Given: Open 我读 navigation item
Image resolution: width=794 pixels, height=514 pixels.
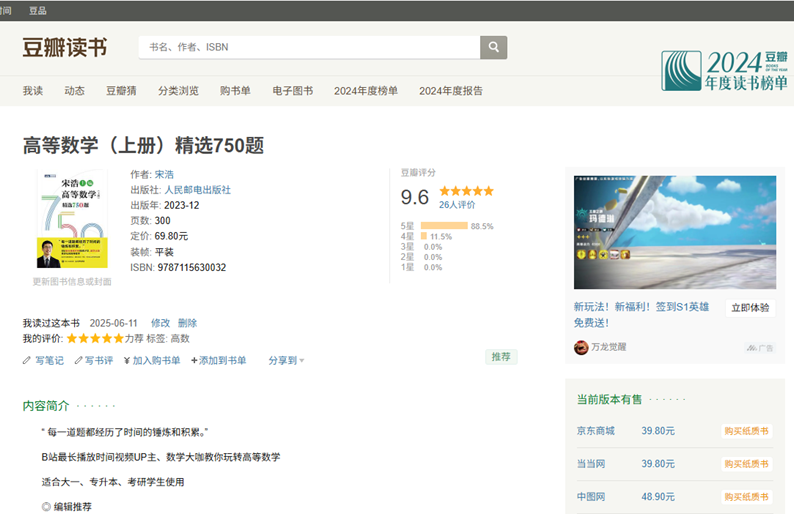Looking at the screenshot, I should (33, 91).
